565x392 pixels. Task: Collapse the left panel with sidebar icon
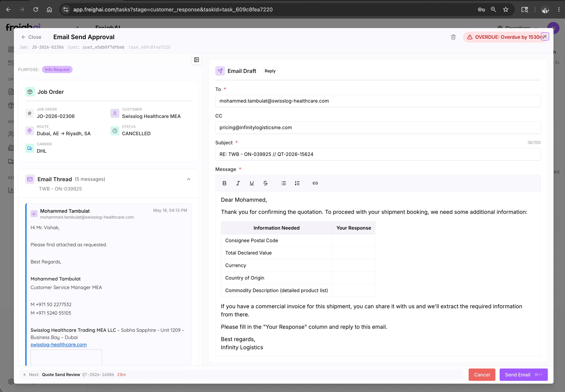[x=196, y=60]
